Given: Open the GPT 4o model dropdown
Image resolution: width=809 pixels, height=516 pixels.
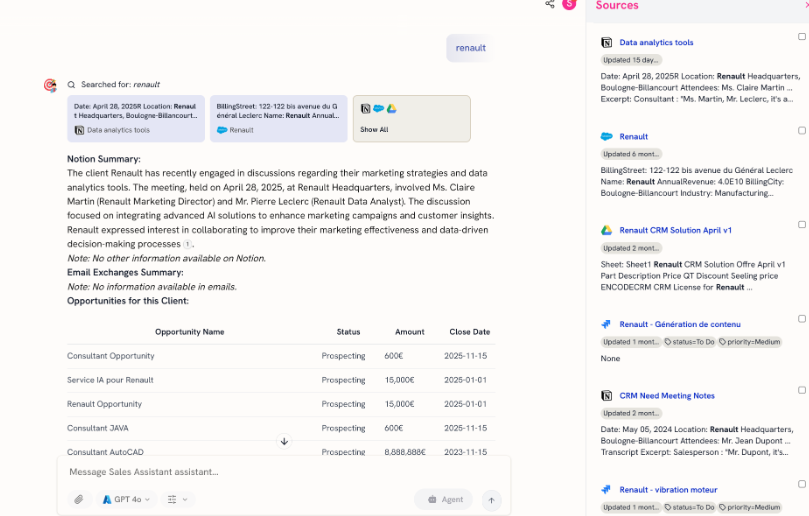Looking at the screenshot, I should [x=126, y=499].
